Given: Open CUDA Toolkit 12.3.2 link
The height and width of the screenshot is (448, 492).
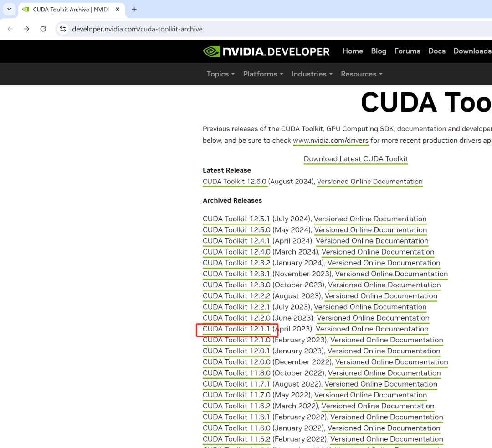Looking at the screenshot, I should click(x=236, y=263).
